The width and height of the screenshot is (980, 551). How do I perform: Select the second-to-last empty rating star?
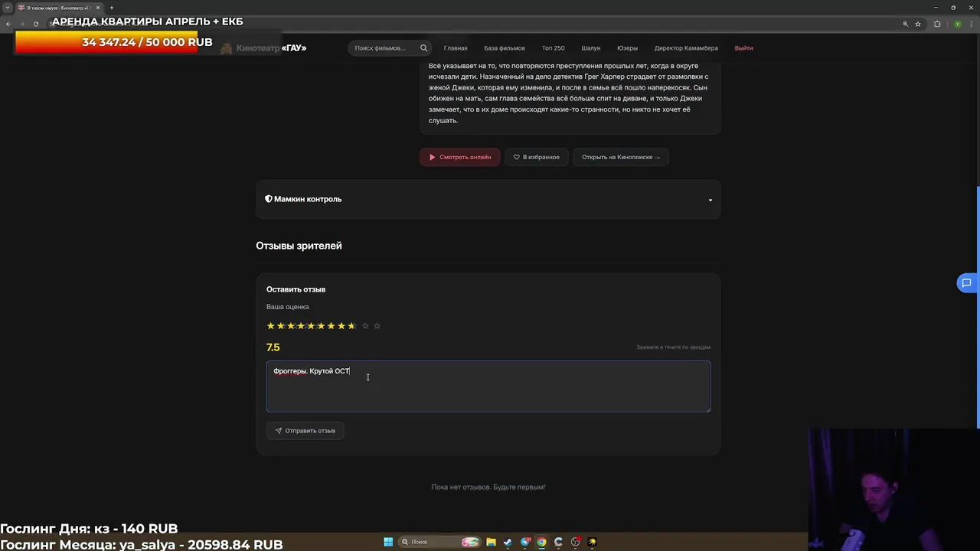[x=365, y=326]
